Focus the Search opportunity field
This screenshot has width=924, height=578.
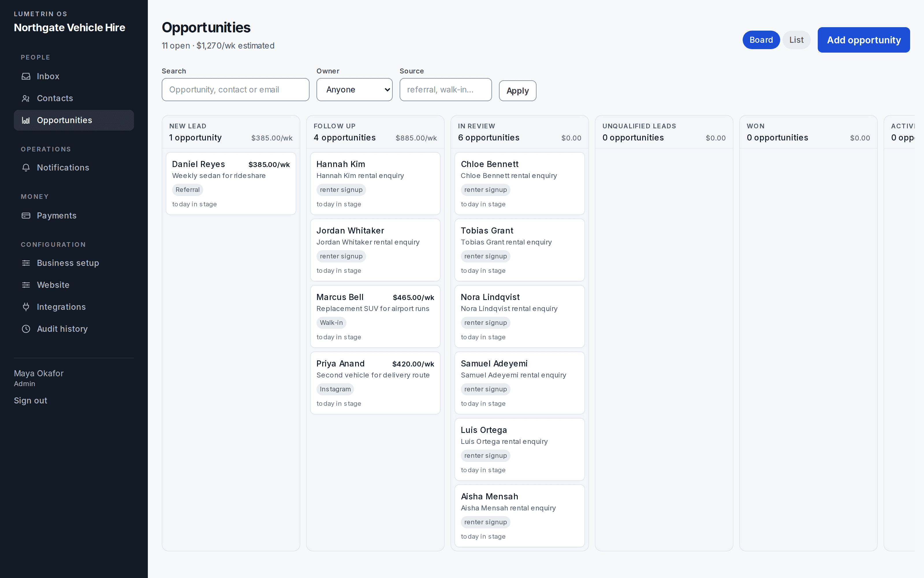(x=235, y=90)
